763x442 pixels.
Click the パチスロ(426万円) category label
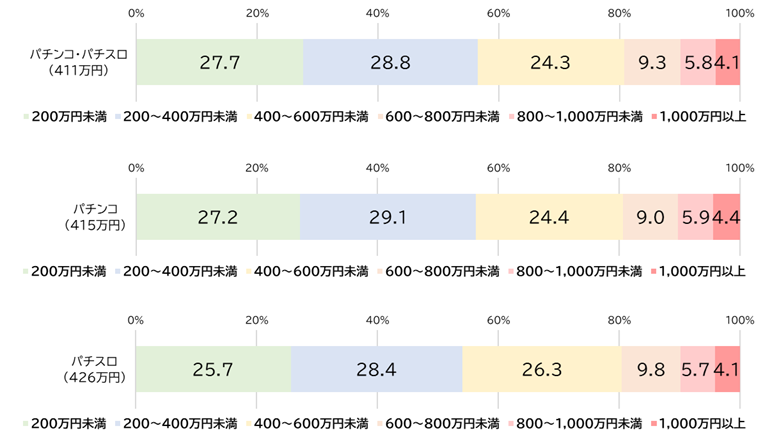click(x=96, y=370)
